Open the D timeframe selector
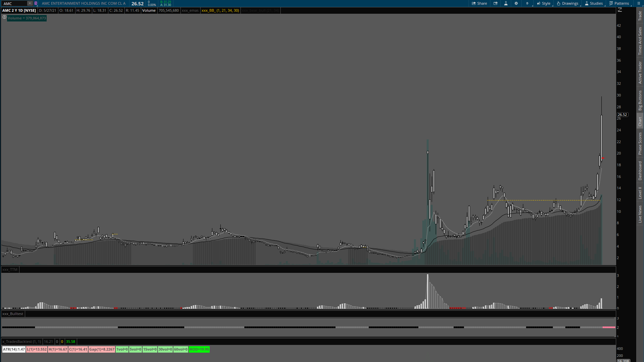This screenshot has width=644, height=362. coord(527,3)
